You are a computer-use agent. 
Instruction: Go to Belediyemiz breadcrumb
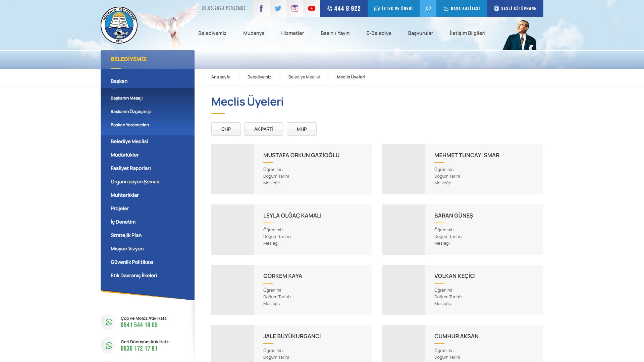click(x=259, y=77)
